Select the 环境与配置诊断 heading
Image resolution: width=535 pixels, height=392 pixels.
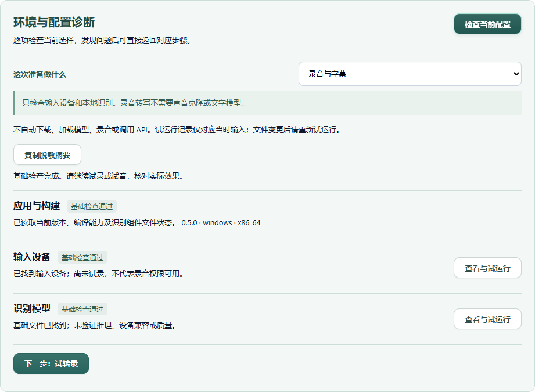pos(54,22)
